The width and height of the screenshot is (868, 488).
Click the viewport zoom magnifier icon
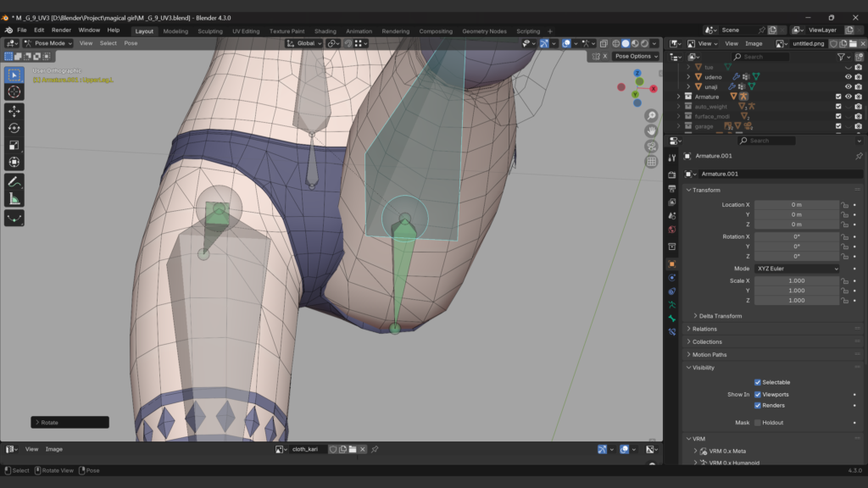pyautogui.click(x=651, y=115)
